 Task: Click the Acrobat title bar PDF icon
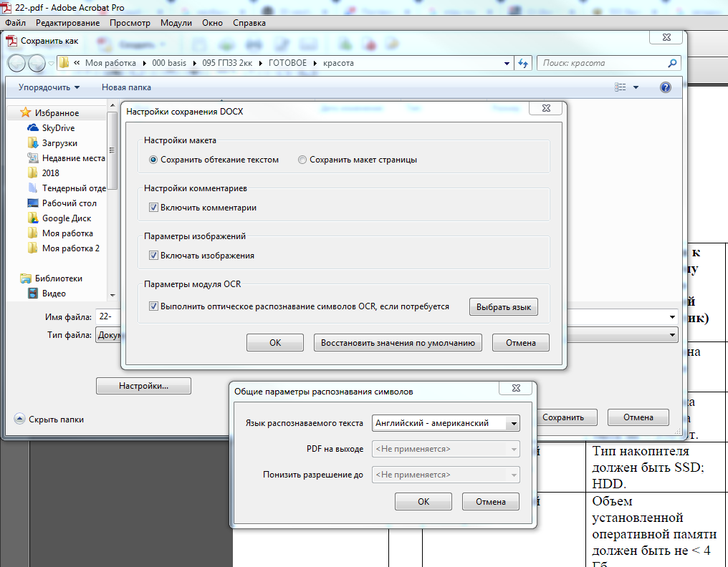[6, 7]
